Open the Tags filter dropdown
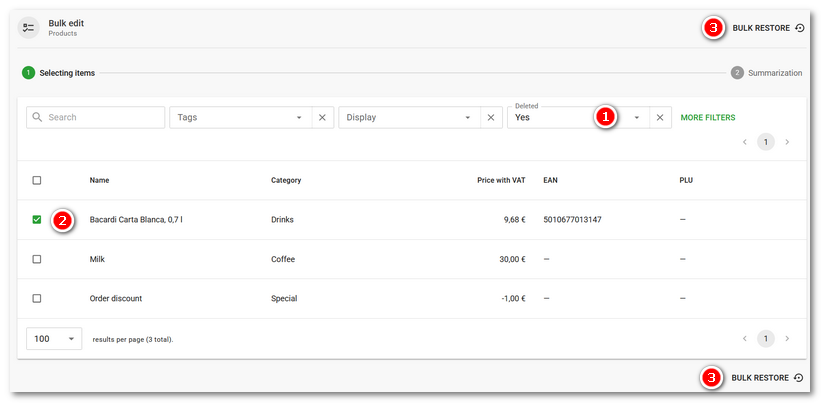Image resolution: width=821 pixels, height=403 pixels. click(x=240, y=117)
